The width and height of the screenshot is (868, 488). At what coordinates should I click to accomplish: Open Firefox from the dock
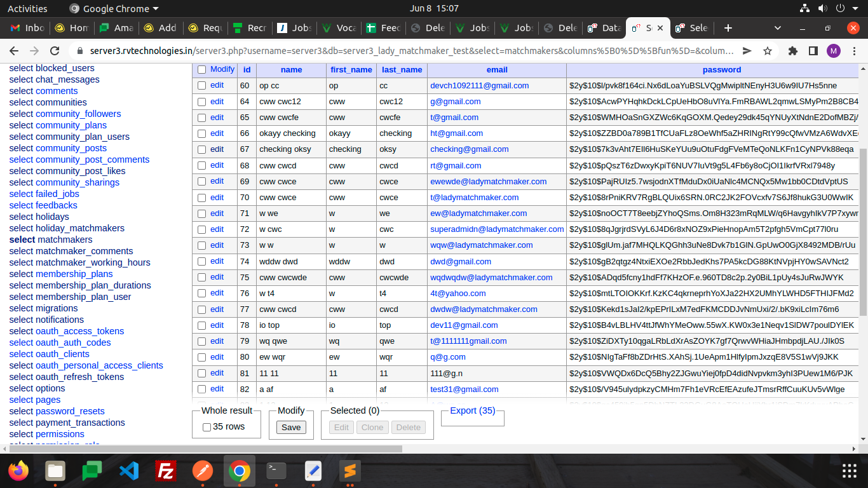click(x=19, y=471)
